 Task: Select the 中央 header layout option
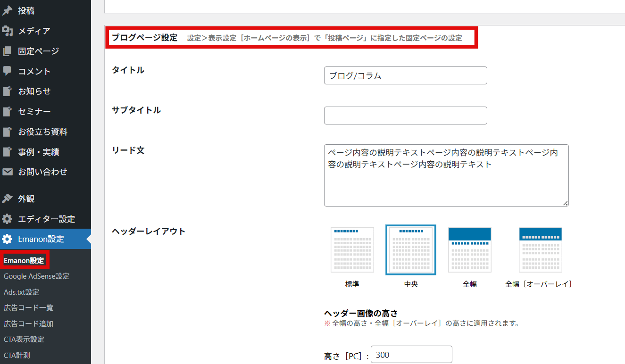tap(411, 250)
